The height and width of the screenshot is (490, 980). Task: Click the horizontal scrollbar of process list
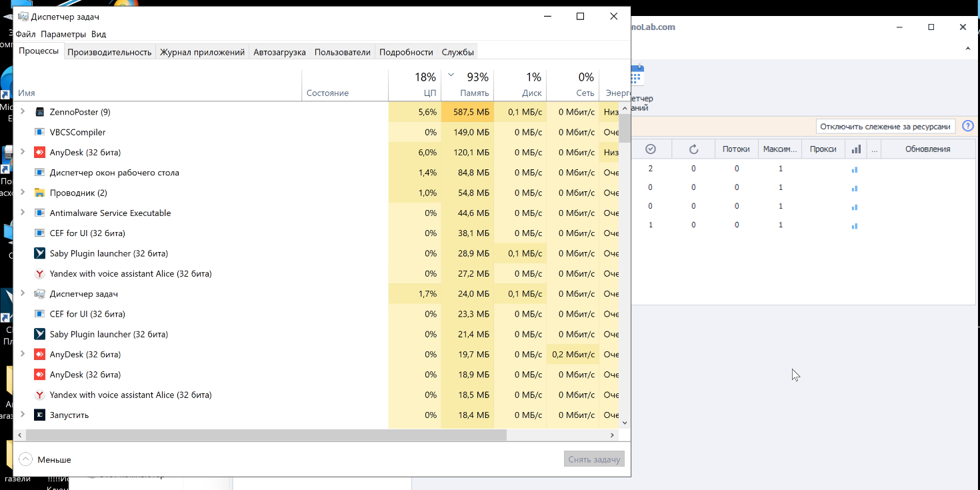point(267,435)
